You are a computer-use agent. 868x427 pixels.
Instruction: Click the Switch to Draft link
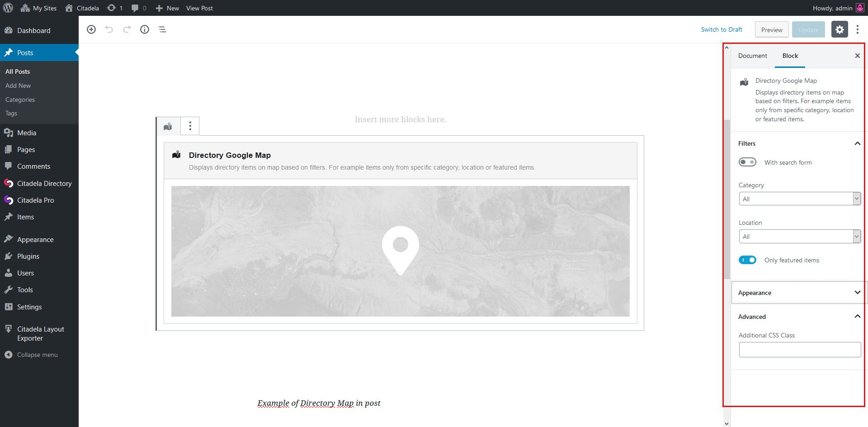[722, 30]
